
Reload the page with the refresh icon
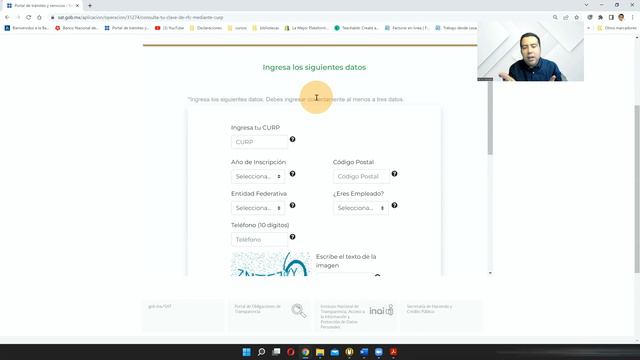click(x=29, y=18)
